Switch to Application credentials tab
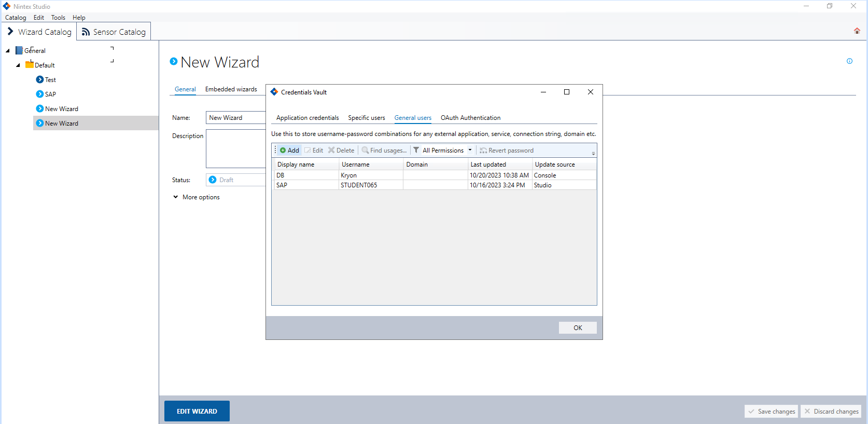This screenshot has height=424, width=868. (307, 118)
